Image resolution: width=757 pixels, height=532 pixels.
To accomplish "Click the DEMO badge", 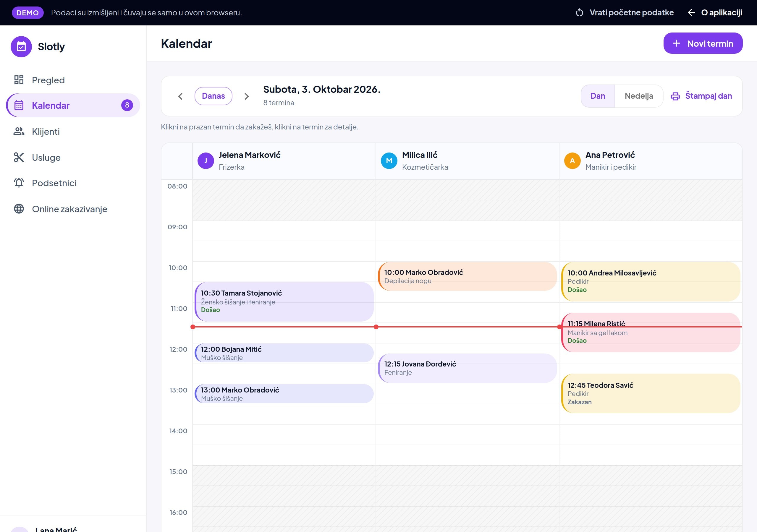I will 28,12.
